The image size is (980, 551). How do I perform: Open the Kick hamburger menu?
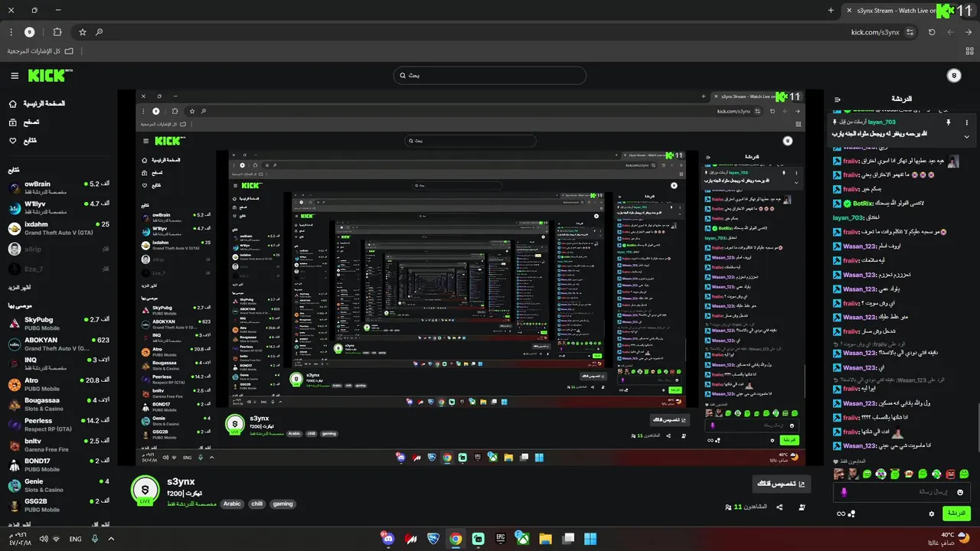click(15, 76)
